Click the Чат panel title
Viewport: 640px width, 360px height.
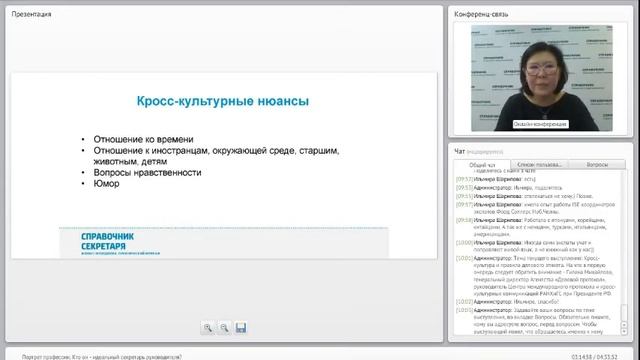[x=460, y=151]
